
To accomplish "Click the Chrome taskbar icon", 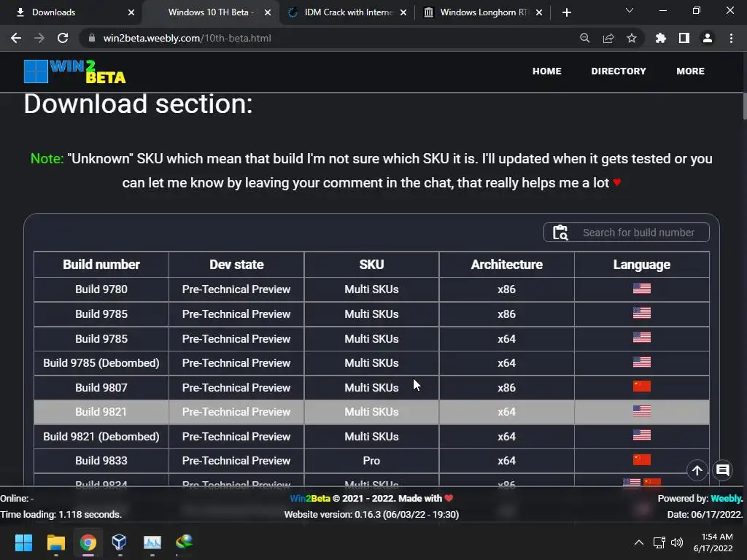I will coord(88,542).
